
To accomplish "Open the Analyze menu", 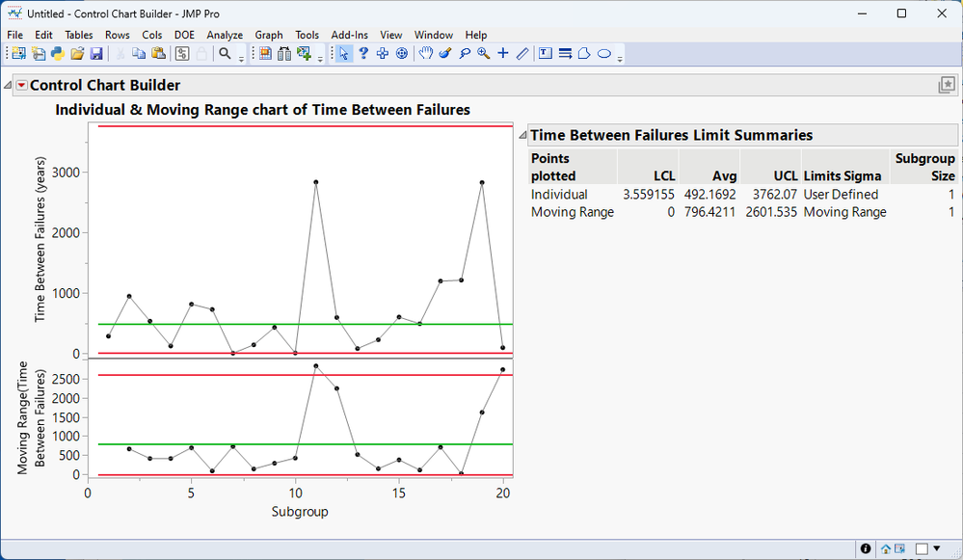I will coord(225,35).
